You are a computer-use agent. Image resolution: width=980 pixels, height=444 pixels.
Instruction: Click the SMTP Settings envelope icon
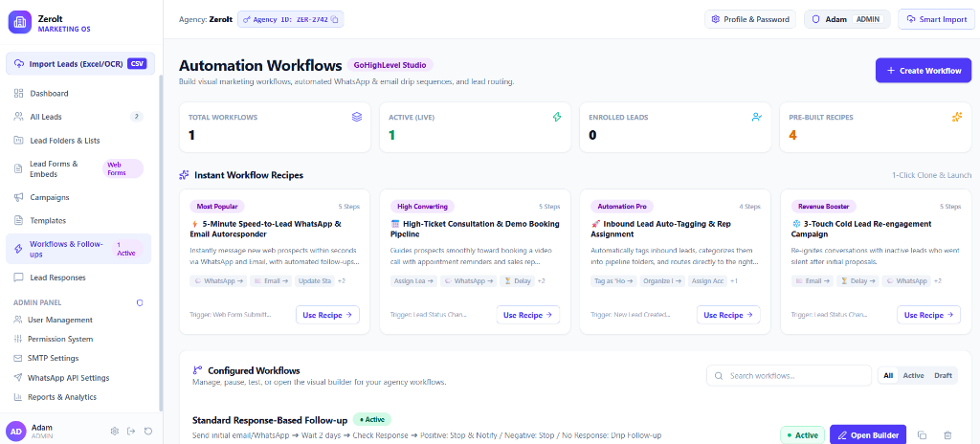17,358
